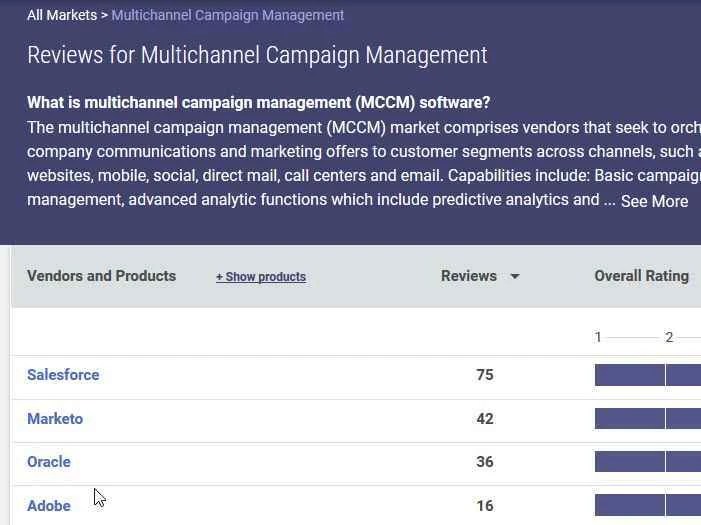
Task: Click Adobe's 16 reviews count
Action: 485,506
